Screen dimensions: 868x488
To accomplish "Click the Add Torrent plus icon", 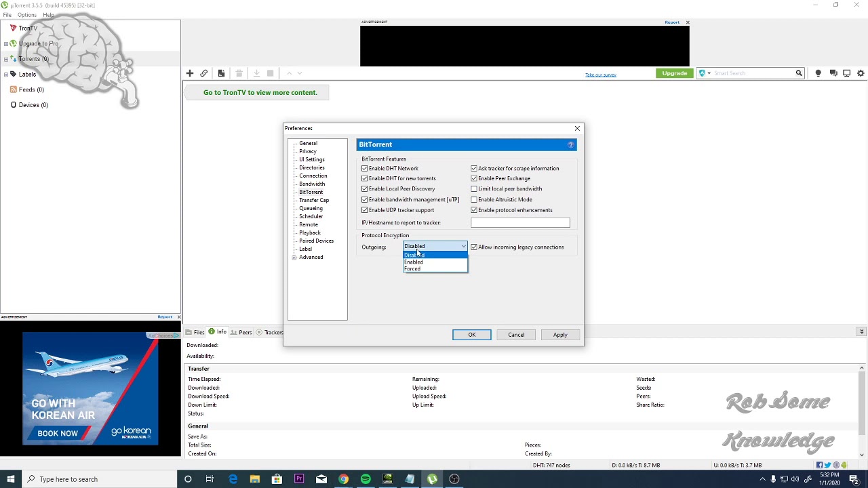I will (190, 73).
